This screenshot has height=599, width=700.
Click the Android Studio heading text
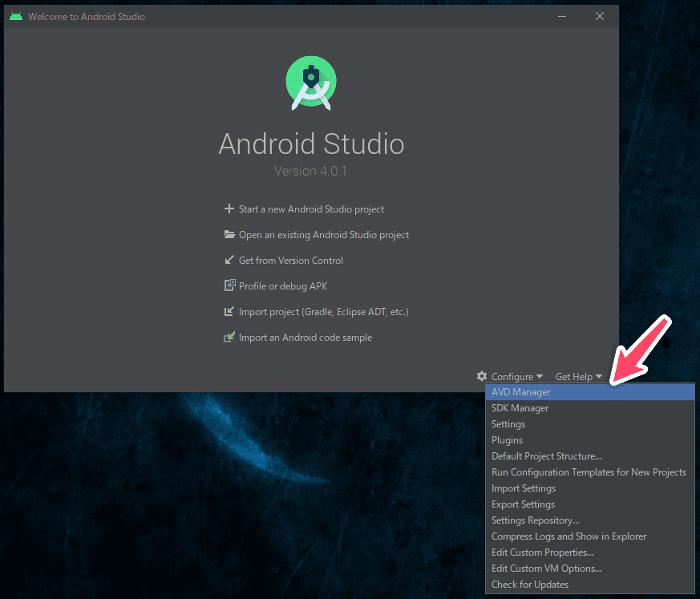[311, 144]
